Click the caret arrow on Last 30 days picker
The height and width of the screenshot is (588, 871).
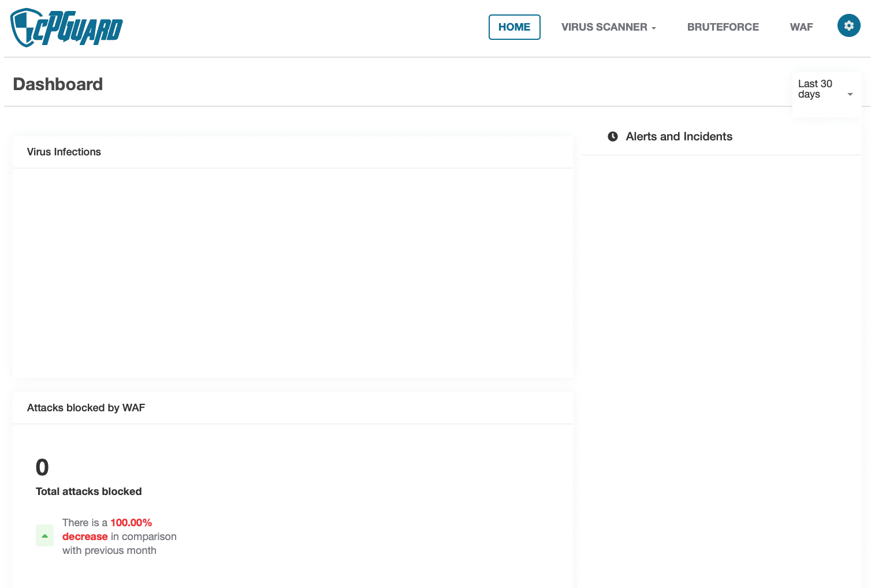pos(850,94)
